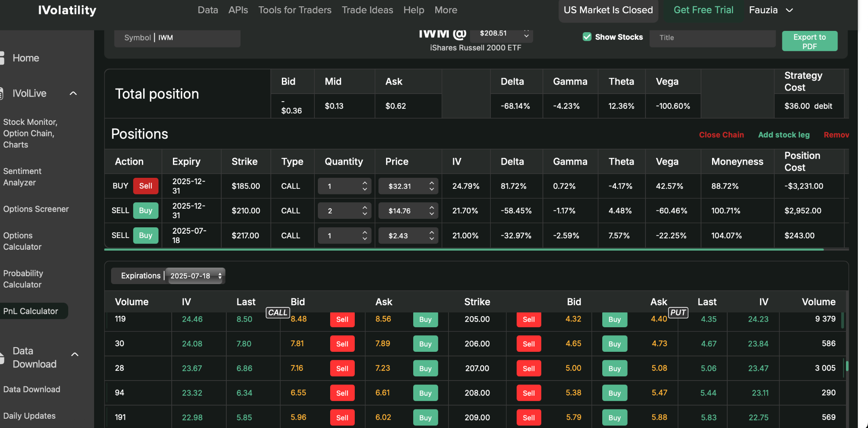Open Sentiment Analyzer
Viewport: 868px width, 428px height.
(22, 177)
